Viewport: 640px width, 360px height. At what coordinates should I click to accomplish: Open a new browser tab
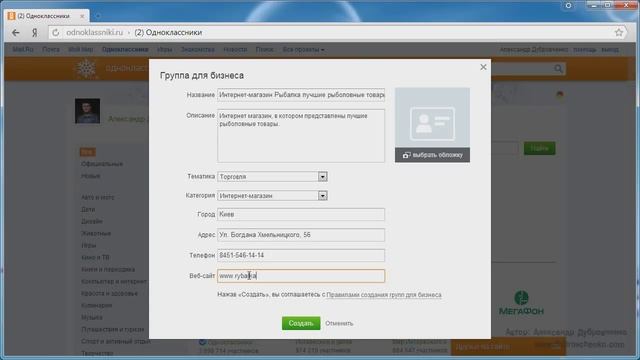click(98, 16)
